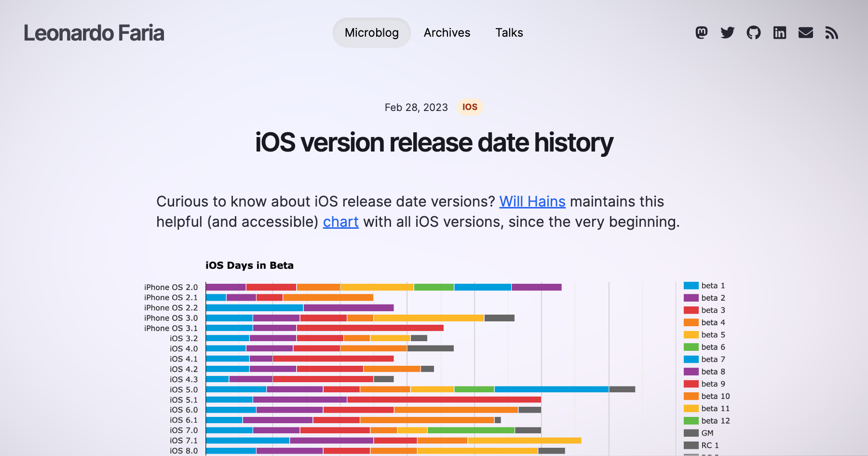Image resolution: width=868 pixels, height=456 pixels.
Task: Select the Microblog navigation tab
Action: click(x=371, y=32)
